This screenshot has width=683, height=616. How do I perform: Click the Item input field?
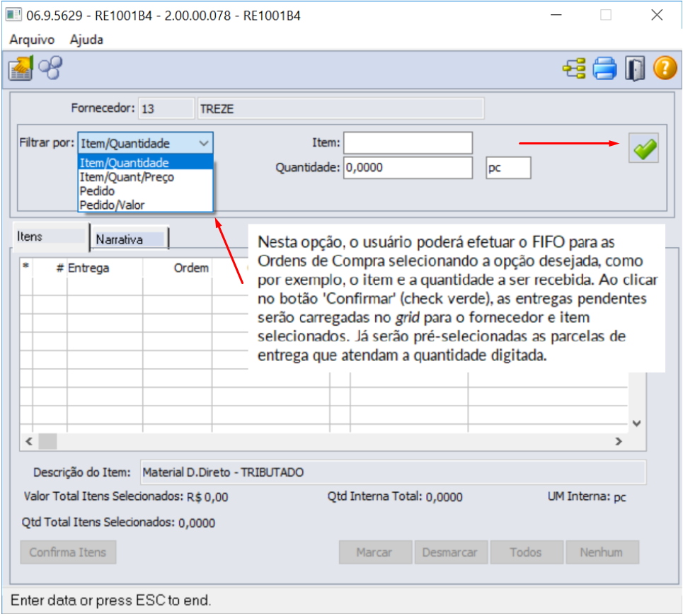[408, 143]
